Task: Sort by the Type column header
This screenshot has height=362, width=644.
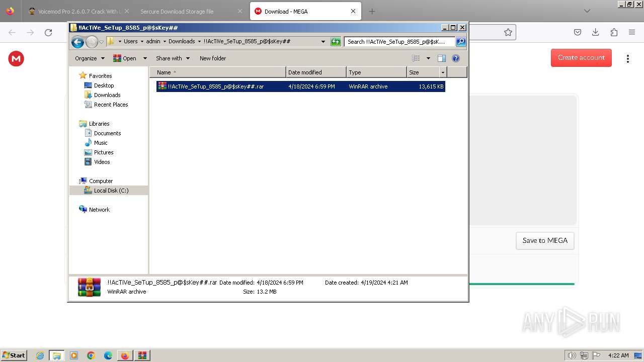Action: pyautogui.click(x=376, y=72)
